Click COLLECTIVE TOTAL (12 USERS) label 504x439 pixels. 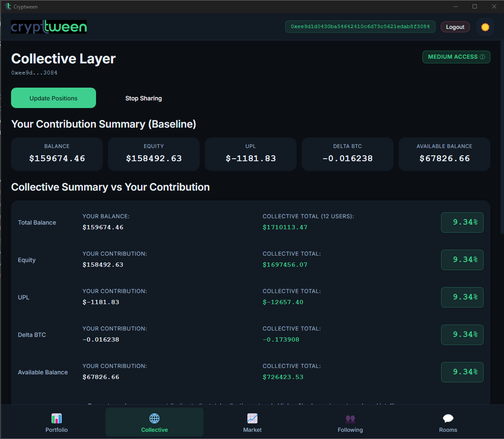[x=308, y=216]
